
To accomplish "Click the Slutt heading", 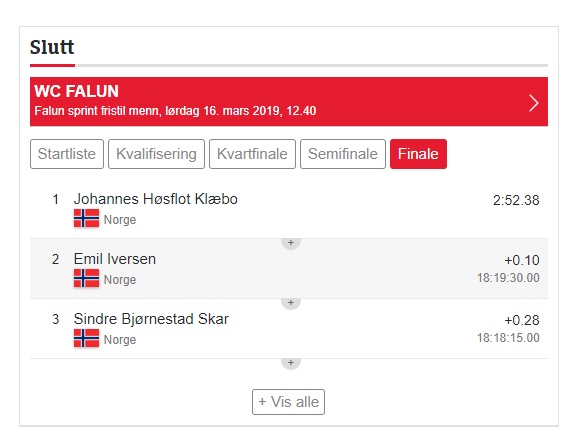I will [52, 47].
